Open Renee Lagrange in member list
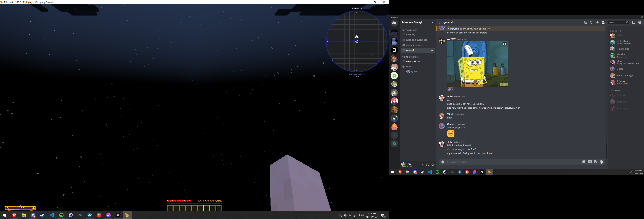Screen dimensions: 644x219 point(626,76)
